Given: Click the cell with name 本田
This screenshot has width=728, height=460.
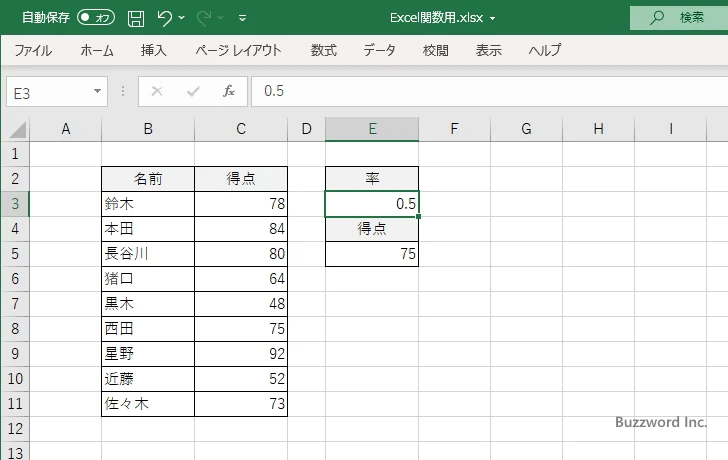Looking at the screenshot, I should click(x=148, y=229).
